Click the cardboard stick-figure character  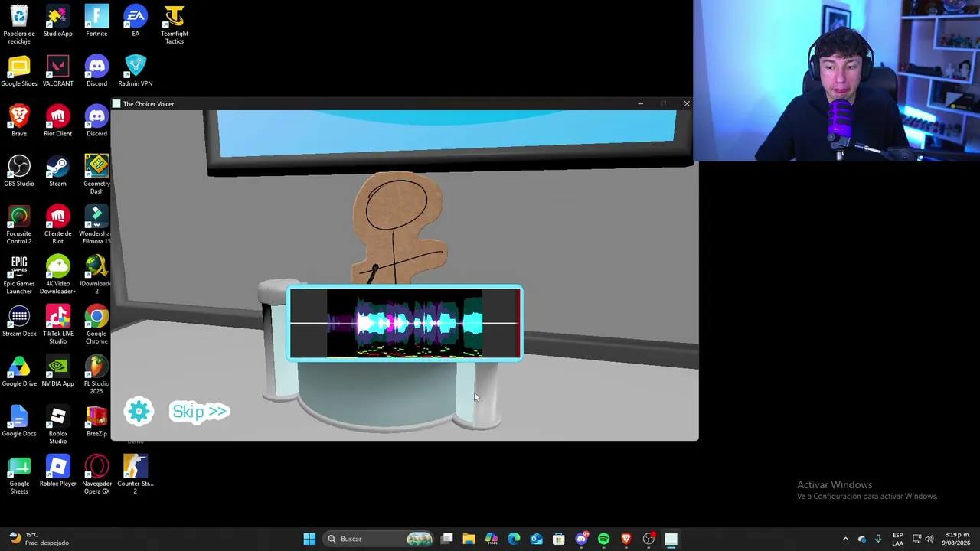(x=398, y=228)
